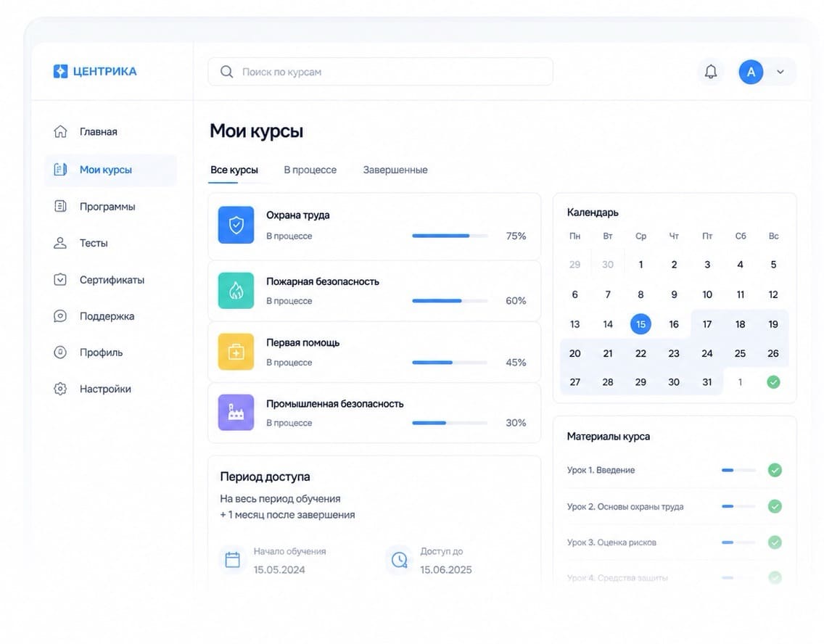Click the Настройки gear icon in sidebar
This screenshot has height=644, width=824.
(x=60, y=389)
